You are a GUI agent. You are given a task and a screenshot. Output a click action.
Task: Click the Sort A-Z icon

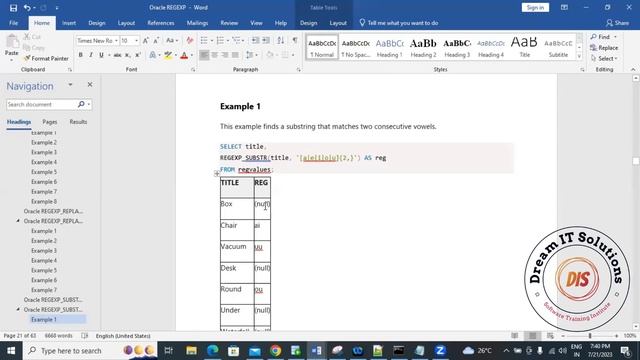(x=280, y=40)
